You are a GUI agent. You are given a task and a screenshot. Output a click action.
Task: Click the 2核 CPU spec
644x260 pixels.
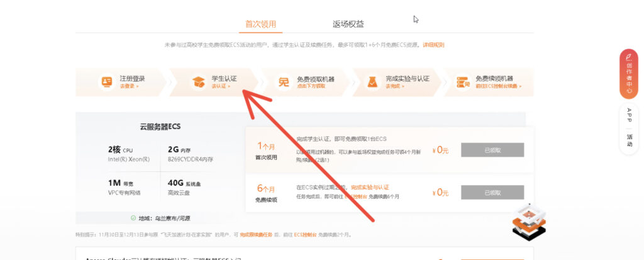click(121, 150)
